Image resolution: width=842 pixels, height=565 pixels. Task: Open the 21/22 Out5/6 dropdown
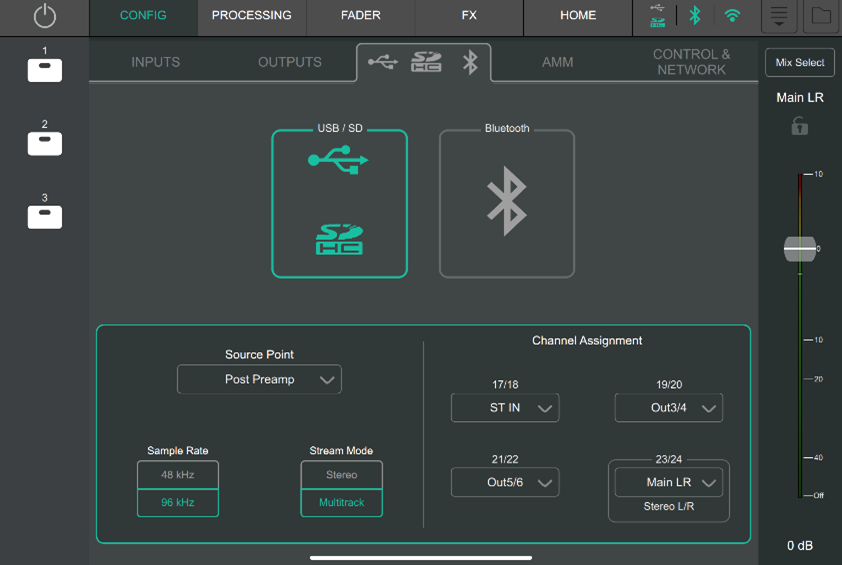tap(505, 482)
